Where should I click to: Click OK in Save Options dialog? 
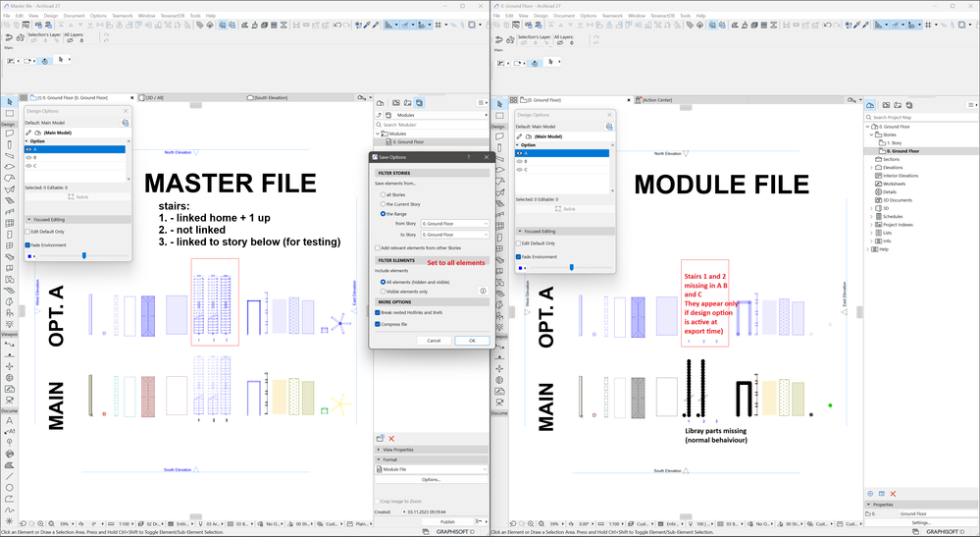pyautogui.click(x=472, y=341)
